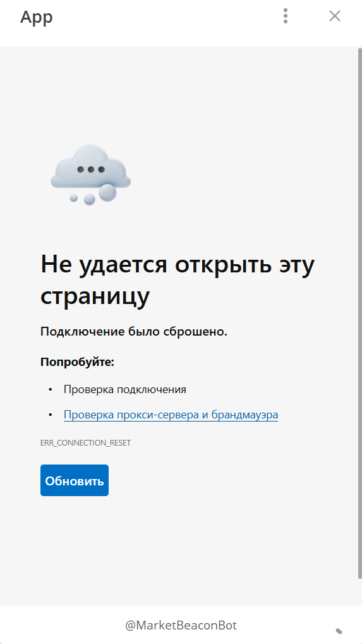
Task: Reload page with the 'Обновить' button
Action: click(x=75, y=480)
